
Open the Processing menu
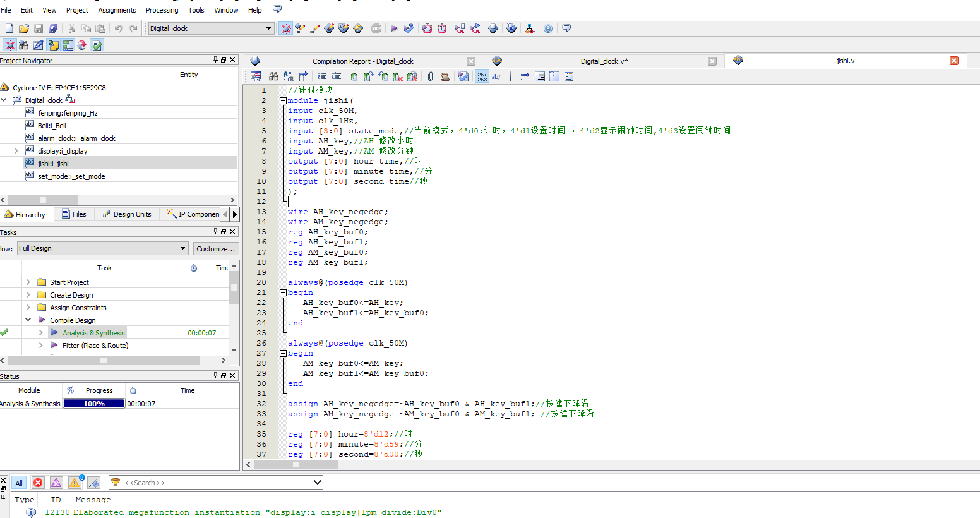tap(162, 10)
